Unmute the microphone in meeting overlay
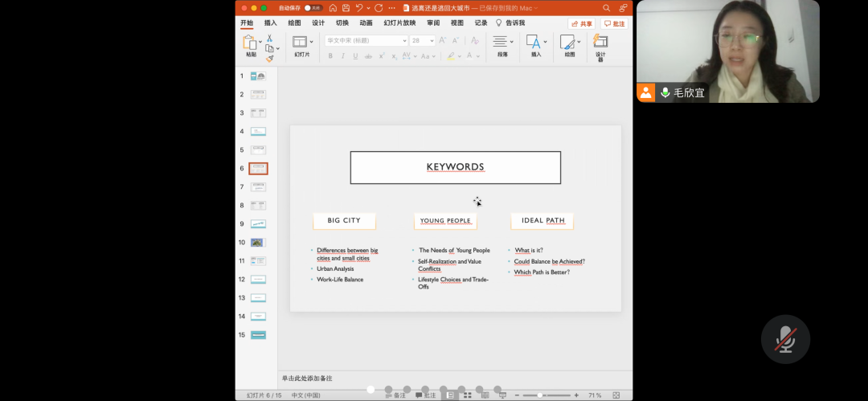The width and height of the screenshot is (868, 401). click(x=785, y=339)
